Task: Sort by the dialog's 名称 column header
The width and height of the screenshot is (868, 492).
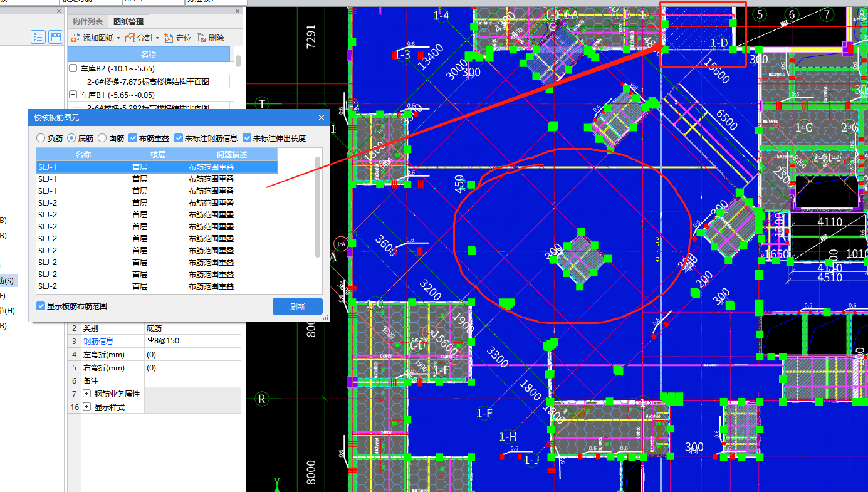Action: coord(83,154)
